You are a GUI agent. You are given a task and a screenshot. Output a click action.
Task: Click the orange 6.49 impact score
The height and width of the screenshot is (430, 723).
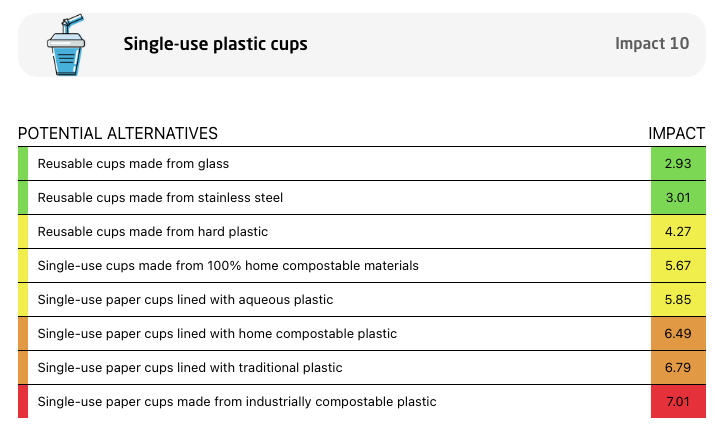pyautogui.click(x=678, y=334)
